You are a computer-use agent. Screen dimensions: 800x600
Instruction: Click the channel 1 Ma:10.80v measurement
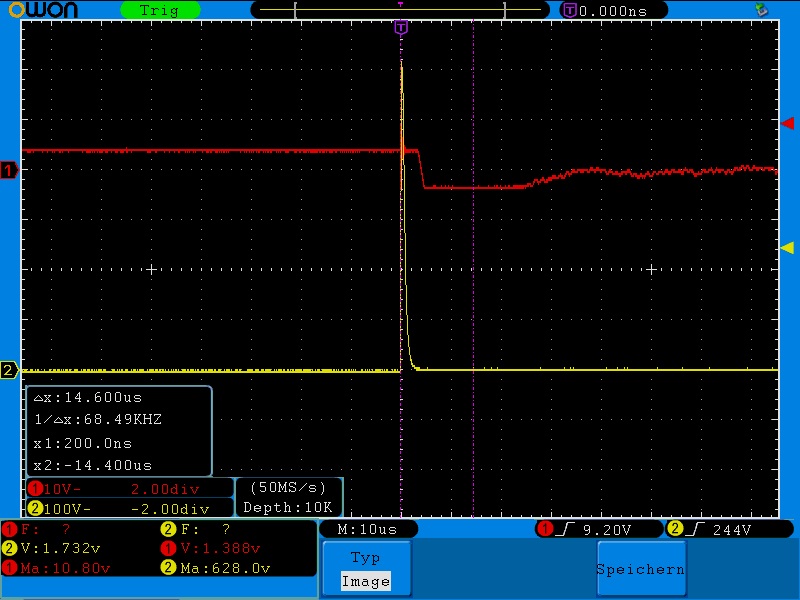click(x=60, y=567)
